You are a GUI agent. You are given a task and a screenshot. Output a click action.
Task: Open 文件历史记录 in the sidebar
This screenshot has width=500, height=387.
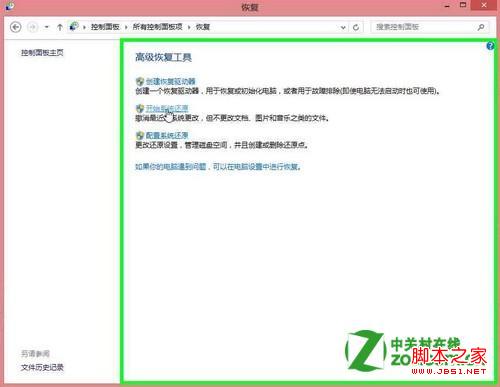point(42,367)
